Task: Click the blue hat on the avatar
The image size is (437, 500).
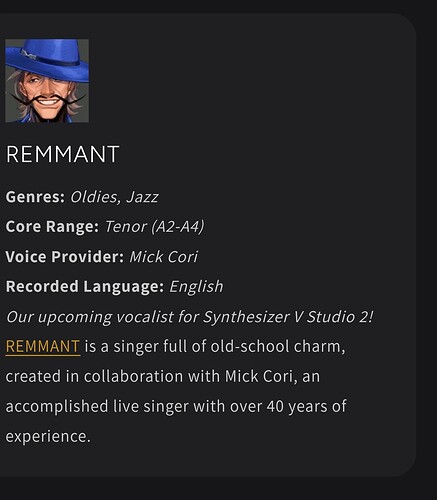Action: click(47, 59)
